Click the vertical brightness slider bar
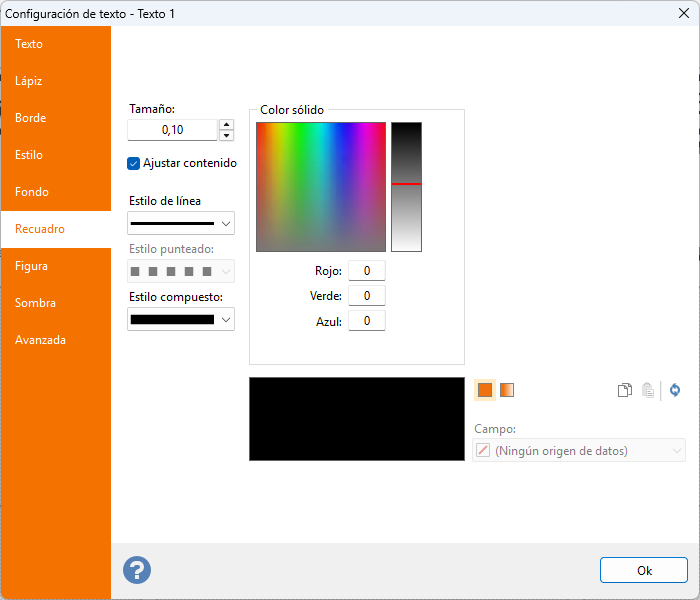Image resolution: width=700 pixels, height=600 pixels. pos(406,187)
